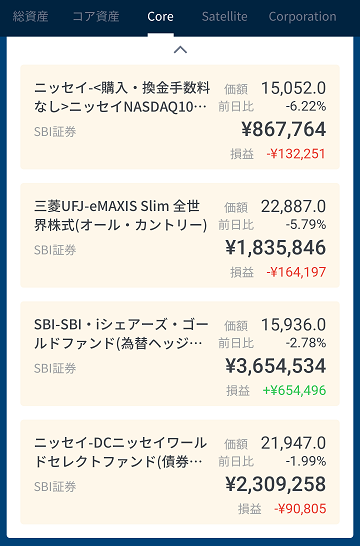Open the DCニッセイワールドセレクトファンド card
The height and width of the screenshot is (546, 360).
[x=180, y=472]
